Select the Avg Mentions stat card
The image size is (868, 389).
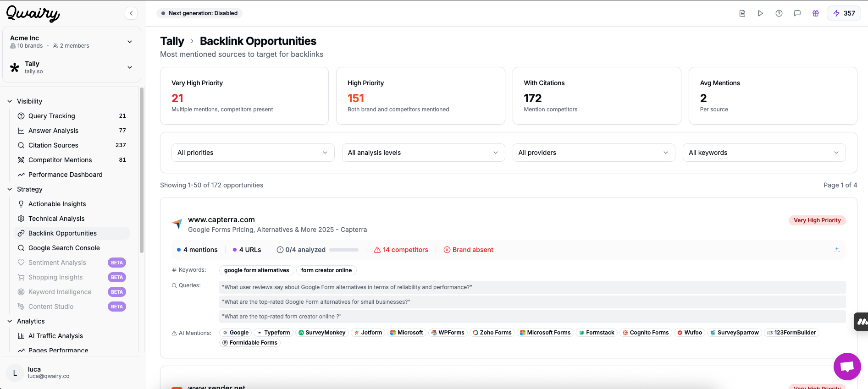click(x=773, y=96)
